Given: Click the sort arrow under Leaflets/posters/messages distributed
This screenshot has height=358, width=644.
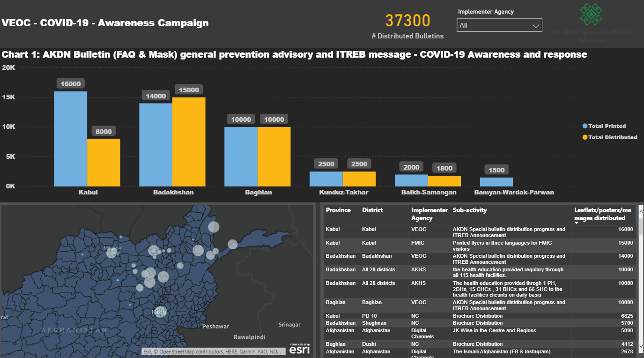Looking at the screenshot, I should click(577, 223).
